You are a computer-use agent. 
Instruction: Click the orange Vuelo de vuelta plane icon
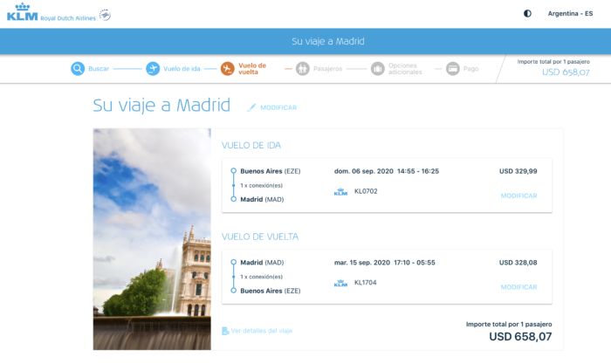tap(228, 69)
